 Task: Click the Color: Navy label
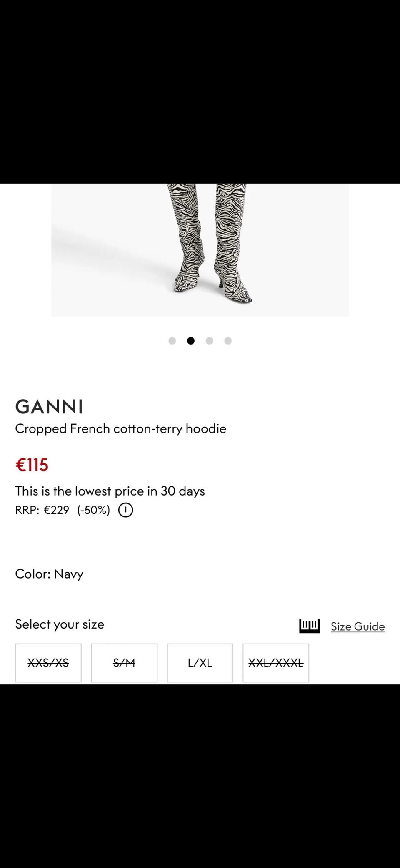[x=49, y=574]
